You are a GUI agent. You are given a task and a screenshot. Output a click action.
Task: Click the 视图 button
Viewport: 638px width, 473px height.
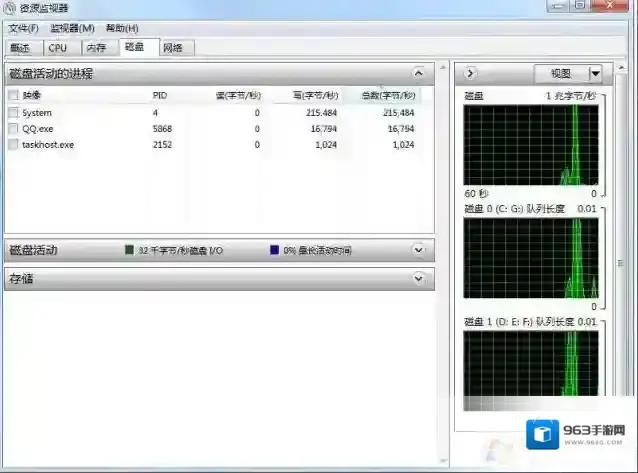(560, 73)
